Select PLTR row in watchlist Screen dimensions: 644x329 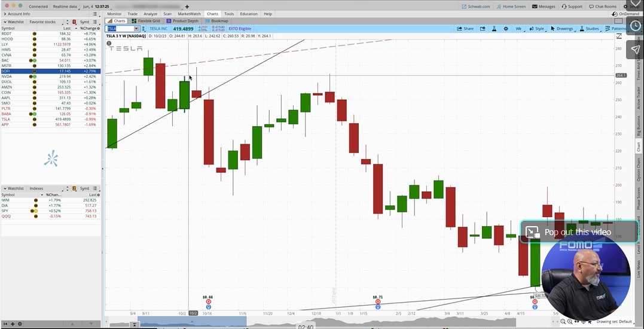click(x=50, y=108)
